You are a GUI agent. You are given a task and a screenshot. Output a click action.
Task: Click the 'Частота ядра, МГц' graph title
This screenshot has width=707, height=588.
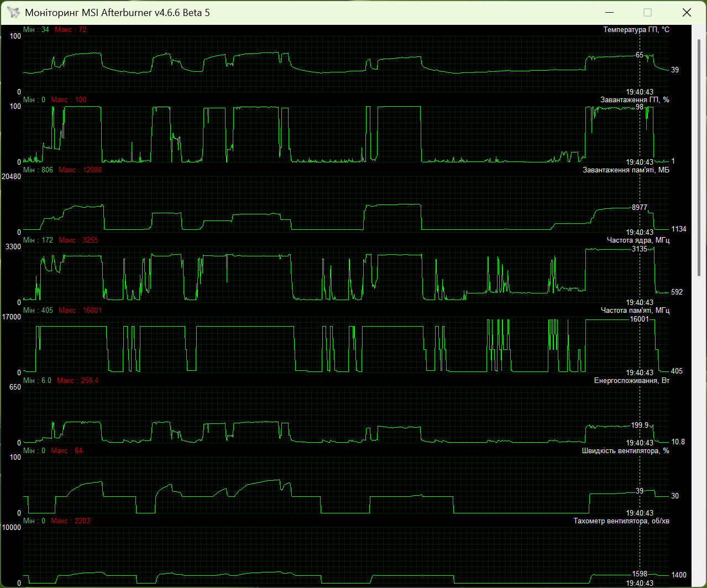point(638,240)
